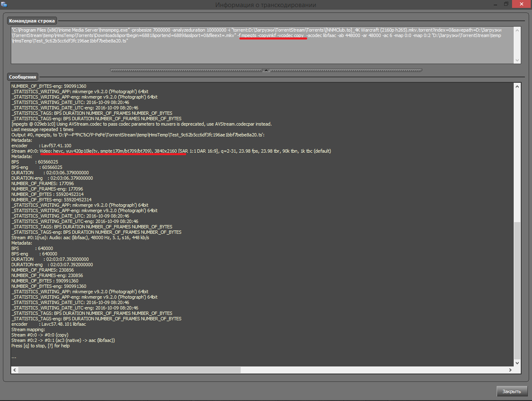Image resolution: width=532 pixels, height=401 pixels.
Task: Click the horizontal scrollbar right arrow
Action: [x=510, y=370]
